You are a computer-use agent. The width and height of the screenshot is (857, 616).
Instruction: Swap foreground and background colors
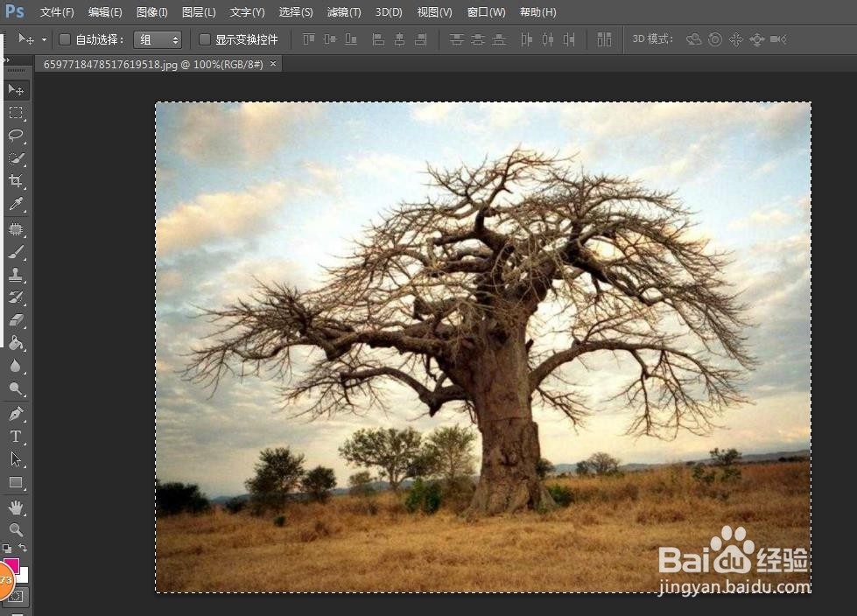[x=23, y=547]
